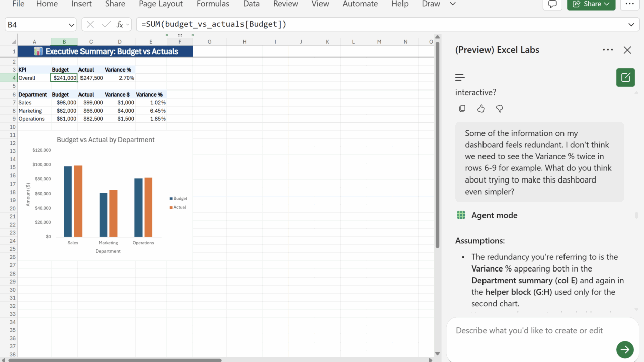Open the File menu

click(x=18, y=4)
